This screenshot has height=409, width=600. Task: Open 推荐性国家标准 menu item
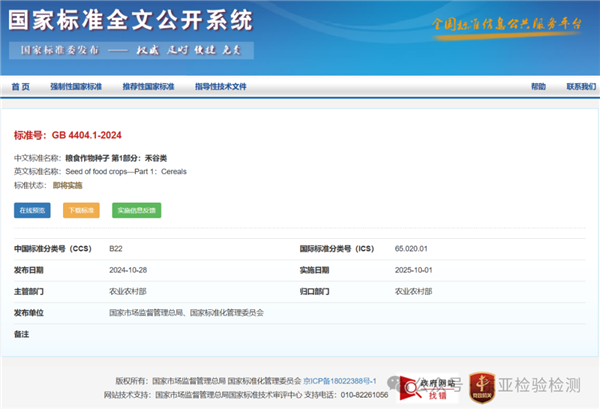coord(148,87)
